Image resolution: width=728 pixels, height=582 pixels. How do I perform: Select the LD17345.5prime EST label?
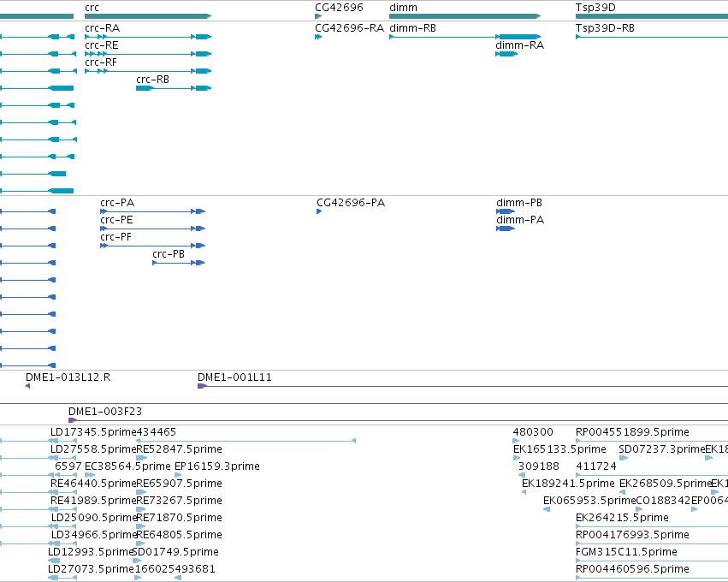(x=93, y=432)
